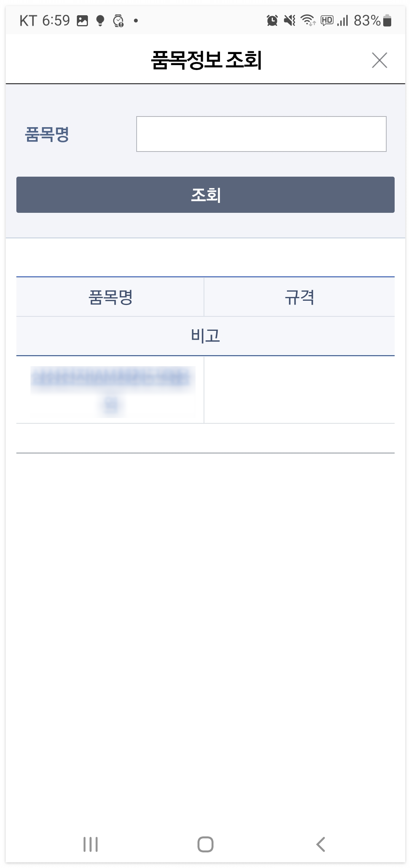The height and width of the screenshot is (868, 411).
Task: Tap the lightbulb notification icon
Action: (x=100, y=21)
